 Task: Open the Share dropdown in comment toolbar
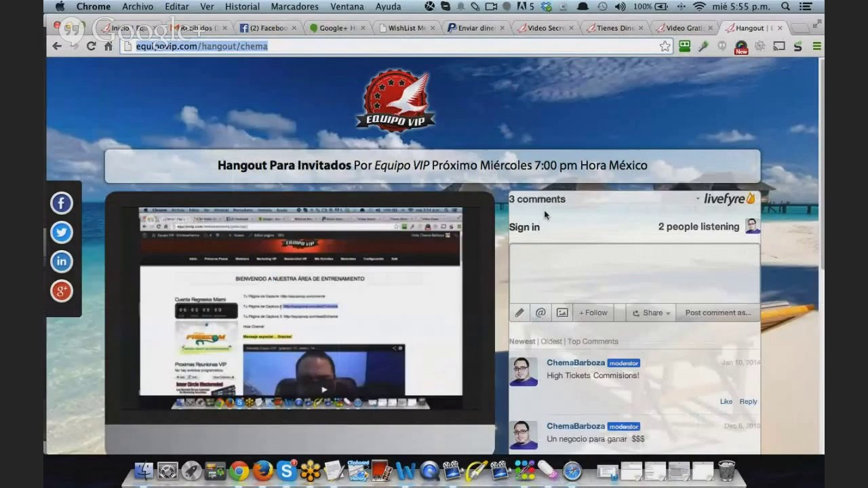[x=651, y=312]
